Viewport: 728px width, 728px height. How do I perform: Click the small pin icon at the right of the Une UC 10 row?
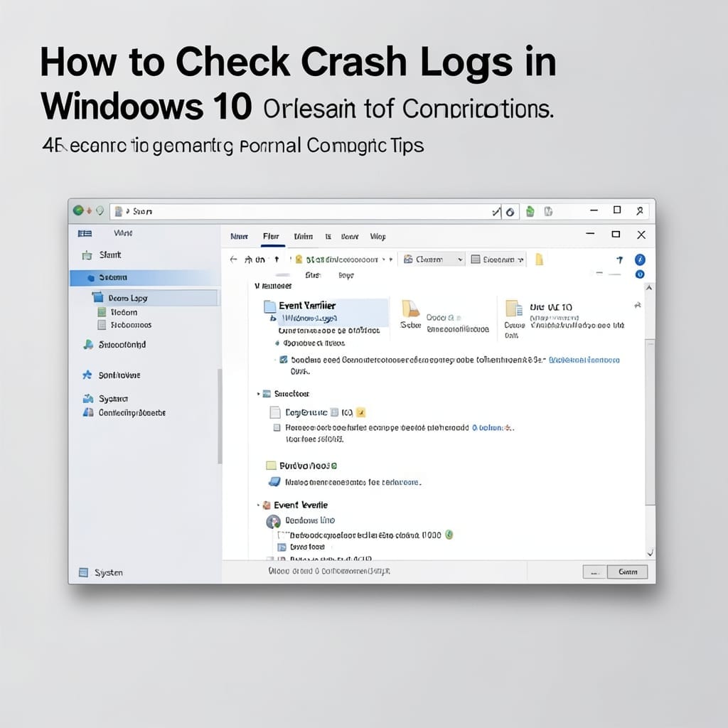(x=638, y=305)
